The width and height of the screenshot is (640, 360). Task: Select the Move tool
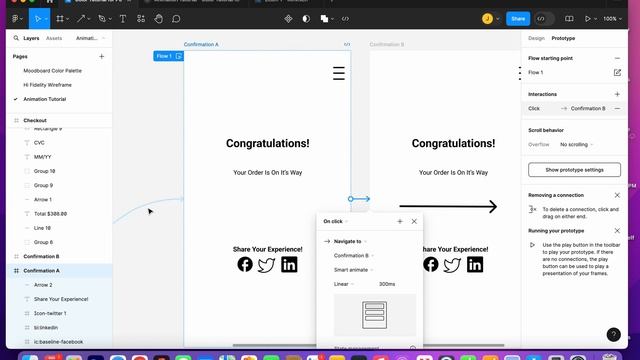coord(38,19)
